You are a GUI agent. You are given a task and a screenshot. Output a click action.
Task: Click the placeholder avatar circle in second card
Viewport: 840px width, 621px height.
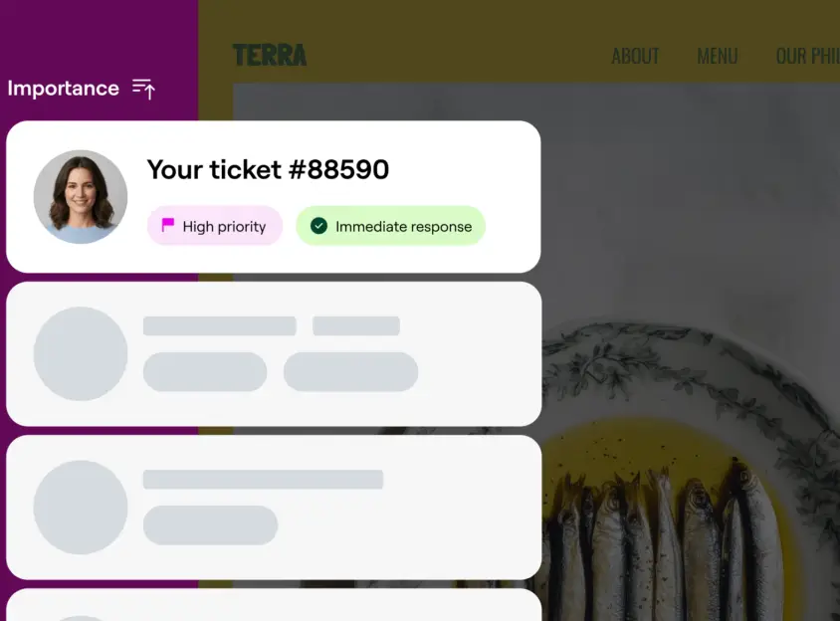(x=81, y=353)
